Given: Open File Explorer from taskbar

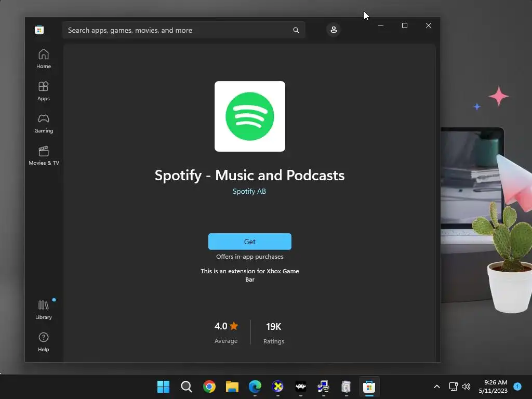Looking at the screenshot, I should pos(232,387).
